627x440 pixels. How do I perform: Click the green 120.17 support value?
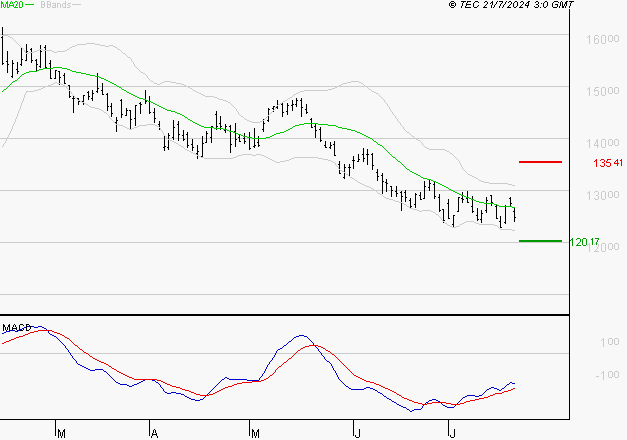[584, 242]
